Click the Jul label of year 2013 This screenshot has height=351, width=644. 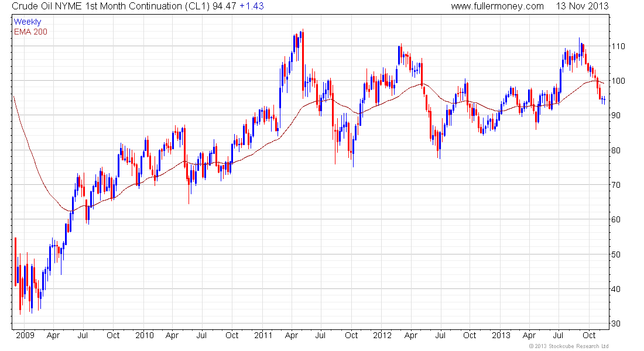point(558,335)
